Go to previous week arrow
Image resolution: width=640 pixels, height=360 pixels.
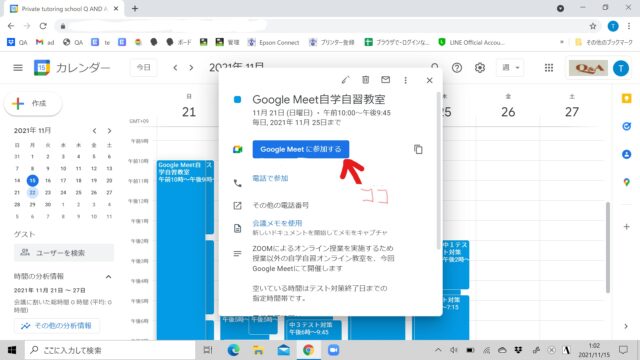[x=175, y=68]
